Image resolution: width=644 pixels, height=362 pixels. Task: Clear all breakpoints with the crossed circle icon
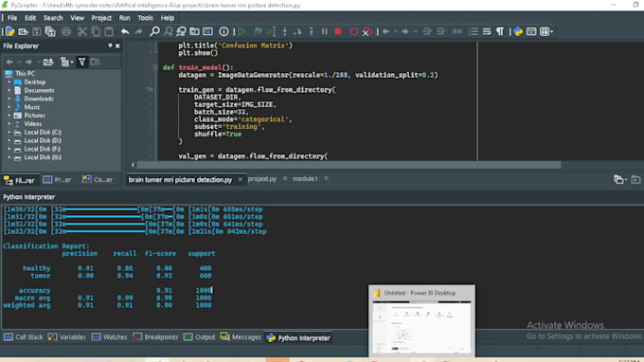pos(367,31)
